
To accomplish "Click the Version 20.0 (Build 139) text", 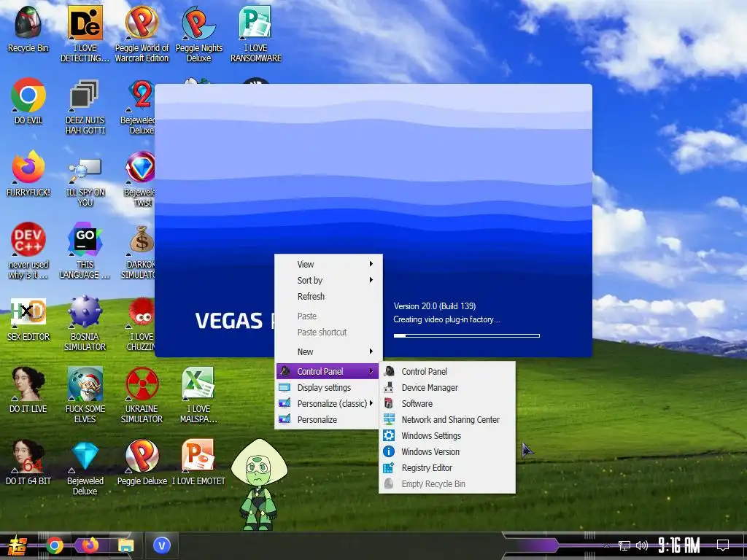I will coord(435,306).
